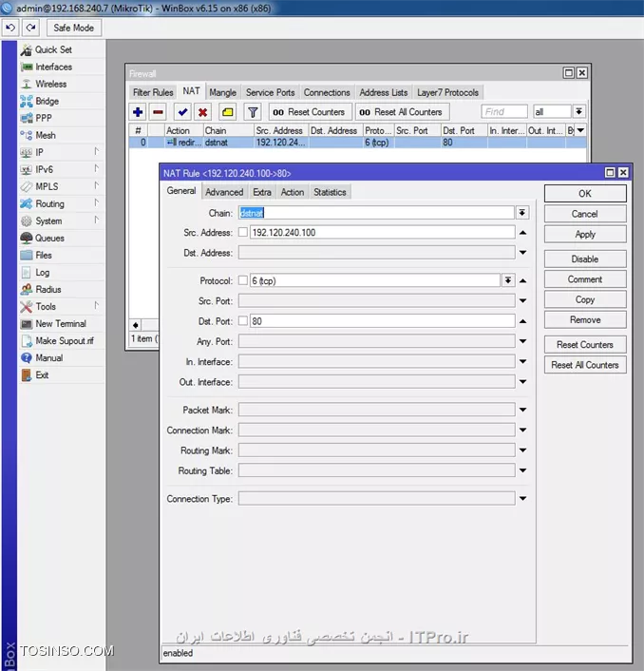Viewport: 644px width, 671px height.
Task: Toggle the Src. Address invert checkbox
Action: [x=243, y=232]
